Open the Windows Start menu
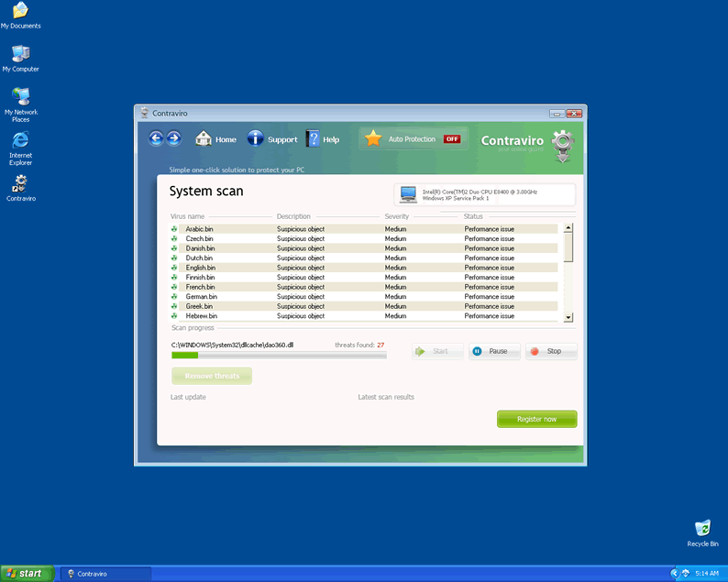The height and width of the screenshot is (582, 728). 26,574
